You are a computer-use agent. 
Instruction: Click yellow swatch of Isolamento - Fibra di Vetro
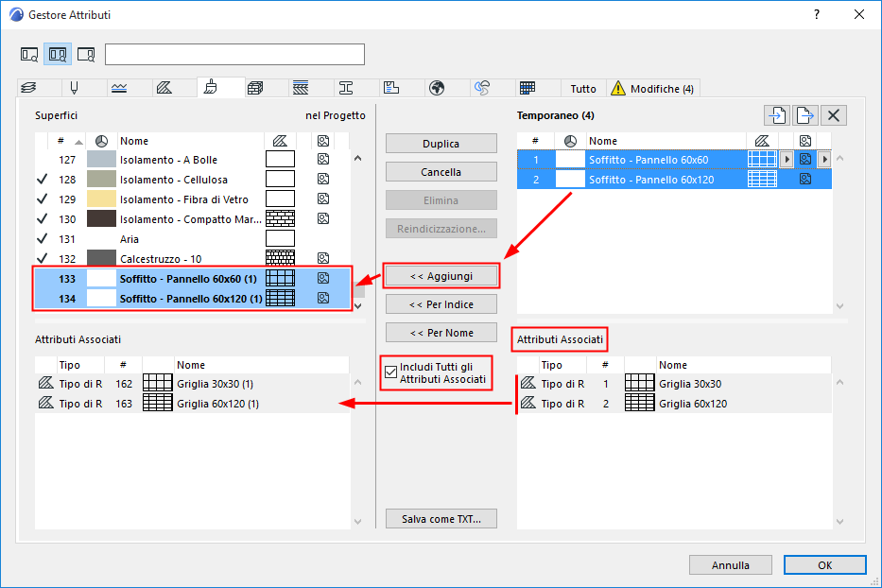click(x=101, y=199)
